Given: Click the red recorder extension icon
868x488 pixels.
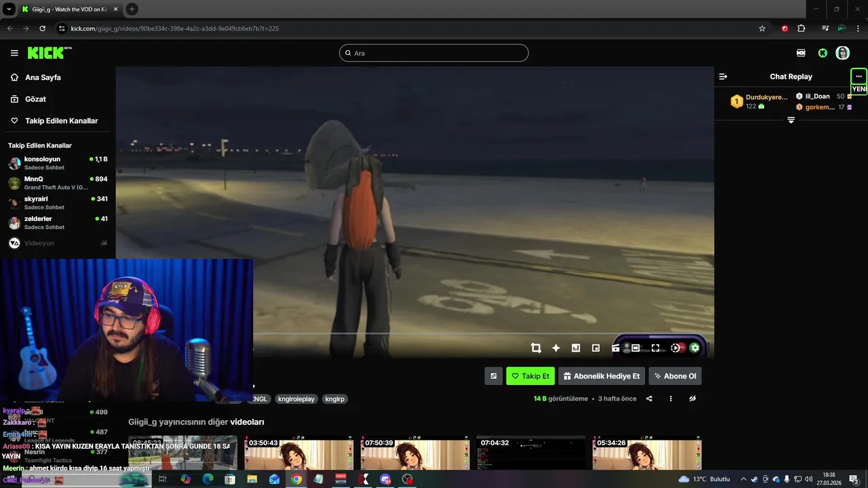Looking at the screenshot, I should (x=785, y=28).
